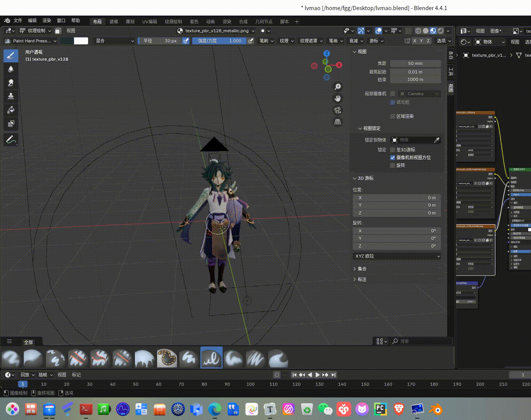This screenshot has width=531, height=420.
Task: Open the 混合 blend mode dropdown
Action: 115,41
